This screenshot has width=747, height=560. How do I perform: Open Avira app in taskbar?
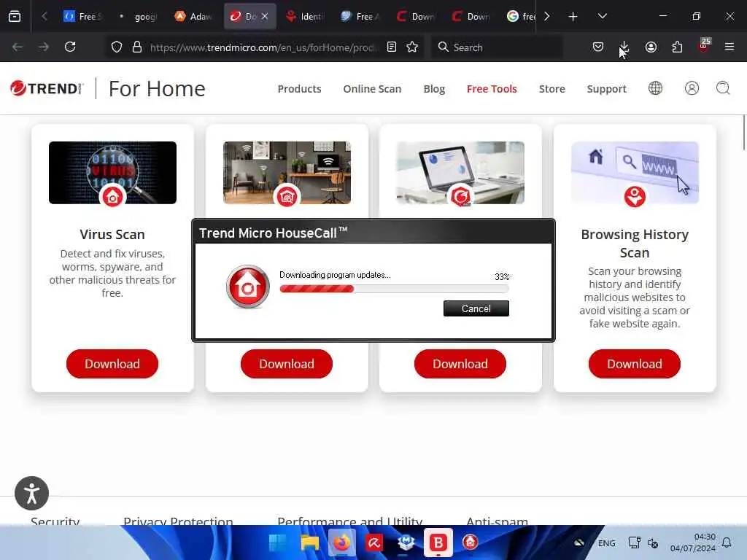(x=374, y=542)
